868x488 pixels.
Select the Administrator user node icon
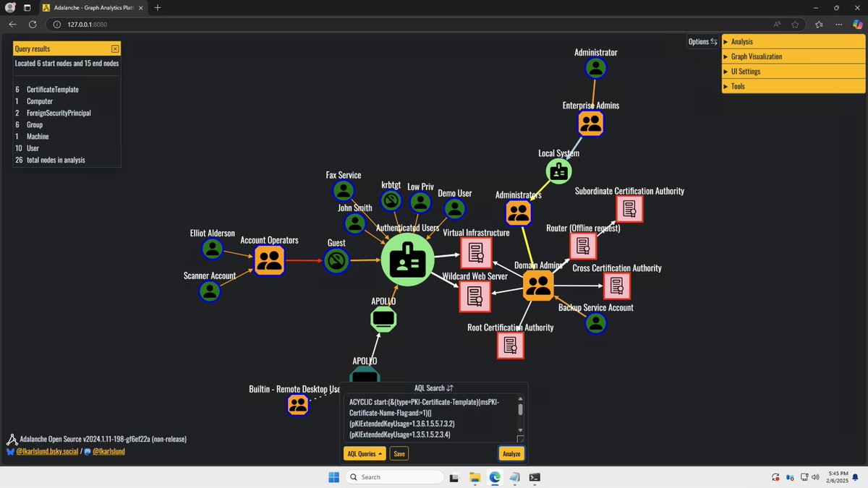pyautogui.click(x=595, y=67)
